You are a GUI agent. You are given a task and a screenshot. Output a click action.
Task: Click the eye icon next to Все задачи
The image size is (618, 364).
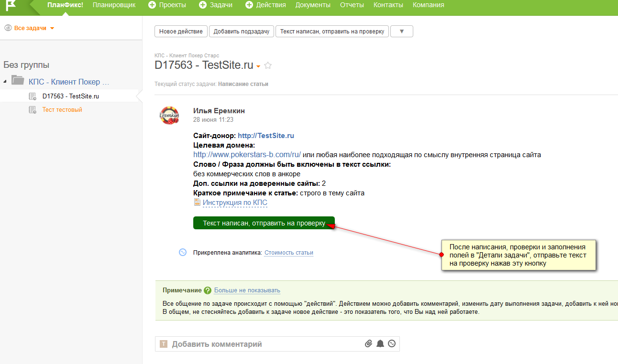pos(8,28)
